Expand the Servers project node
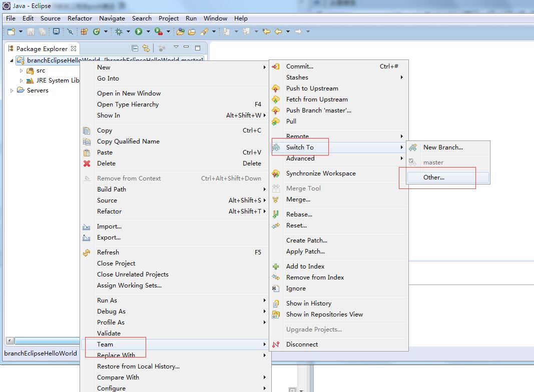Viewport: 534px width, 392px height. pos(12,90)
